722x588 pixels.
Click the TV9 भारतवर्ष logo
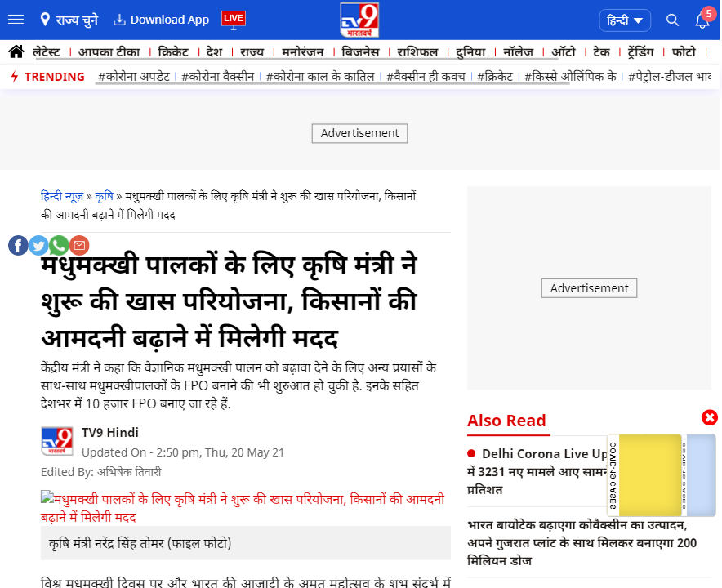point(359,18)
